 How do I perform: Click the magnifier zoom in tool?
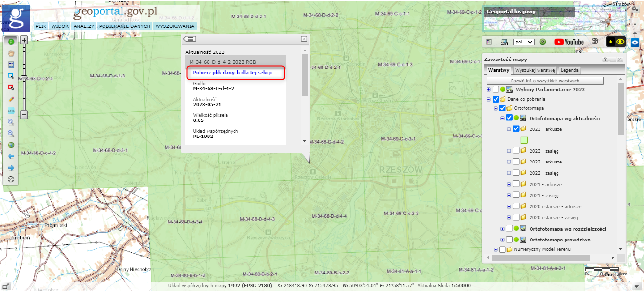(11, 122)
